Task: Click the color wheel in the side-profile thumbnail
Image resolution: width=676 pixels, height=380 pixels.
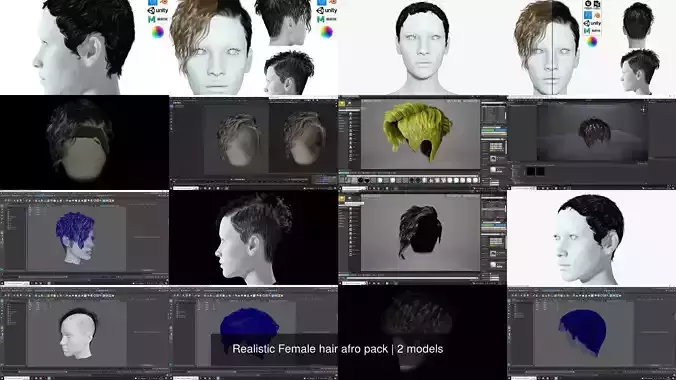Action: pyautogui.click(x=158, y=32)
